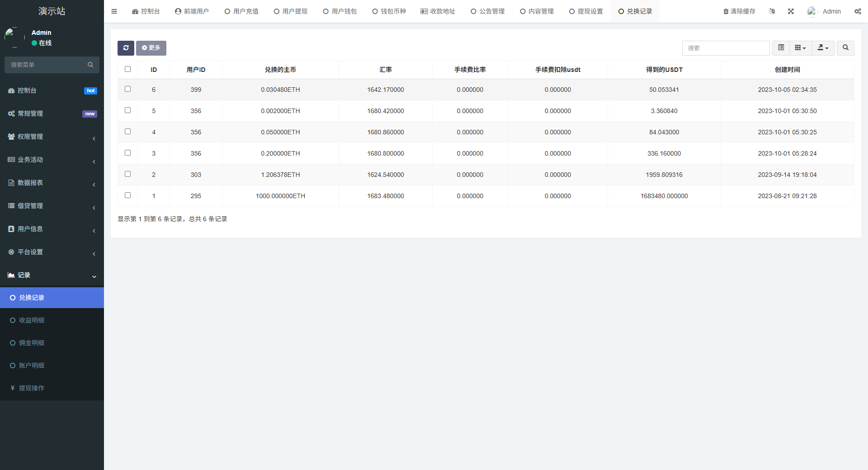This screenshot has height=470, width=868.
Task: Click the language switch icon in top bar
Action: 772,11
